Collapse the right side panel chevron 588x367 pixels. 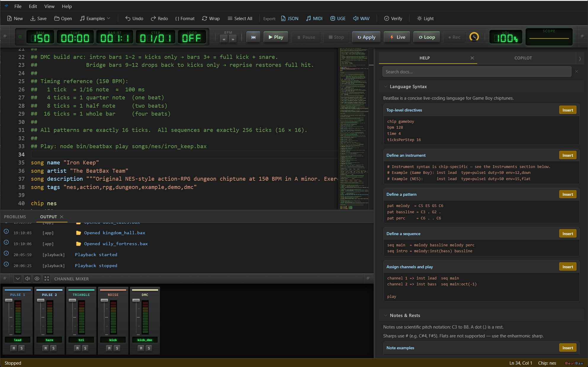pyautogui.click(x=580, y=58)
